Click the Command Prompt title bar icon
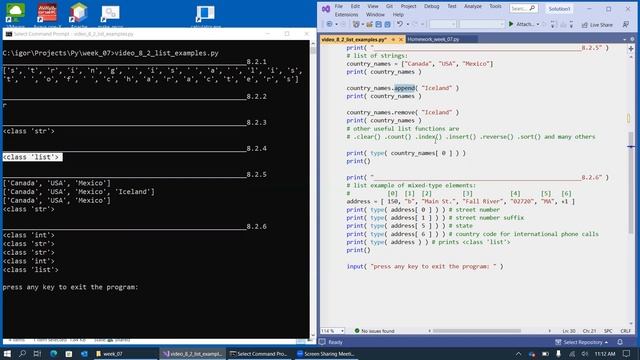 (9, 34)
